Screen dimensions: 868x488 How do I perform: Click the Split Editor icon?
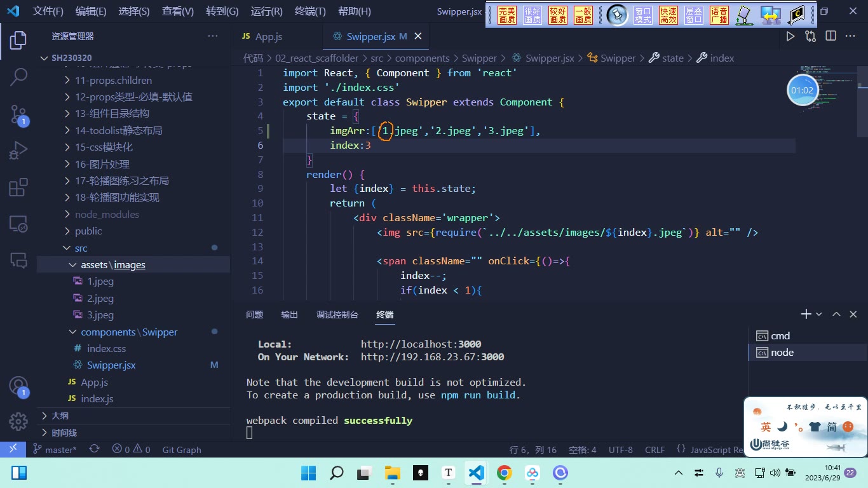831,36
